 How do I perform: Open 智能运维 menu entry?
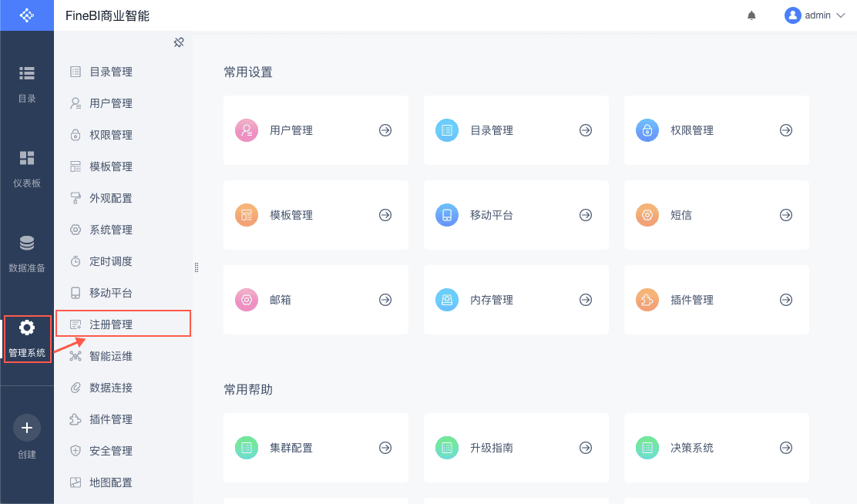coord(111,356)
